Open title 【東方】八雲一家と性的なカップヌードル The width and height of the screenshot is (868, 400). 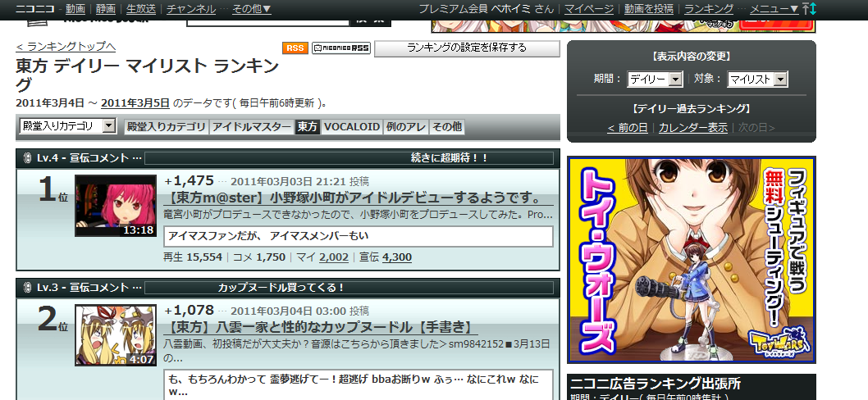[320, 328]
